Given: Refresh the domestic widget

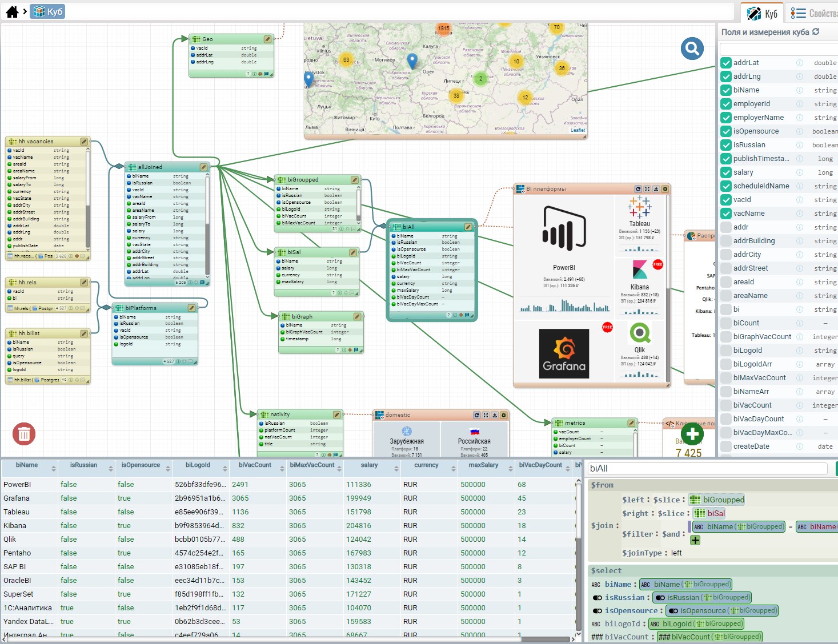Looking at the screenshot, I should tap(476, 415).
